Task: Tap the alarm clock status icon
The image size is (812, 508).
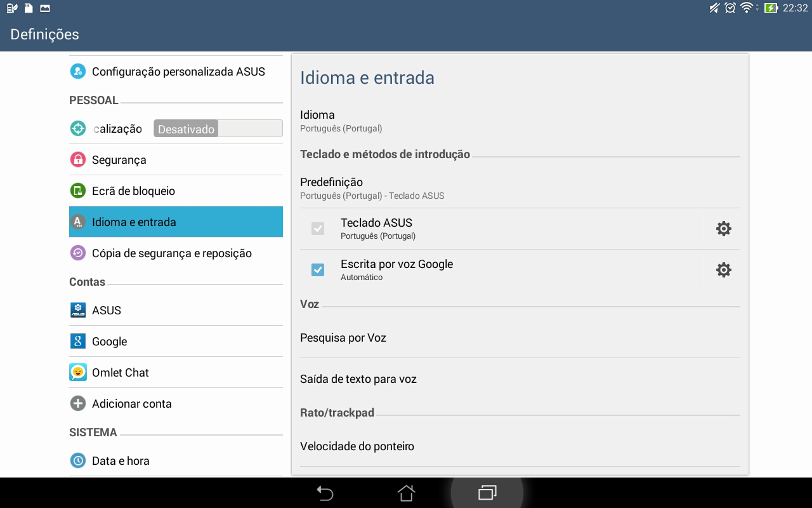Action: 730,8
